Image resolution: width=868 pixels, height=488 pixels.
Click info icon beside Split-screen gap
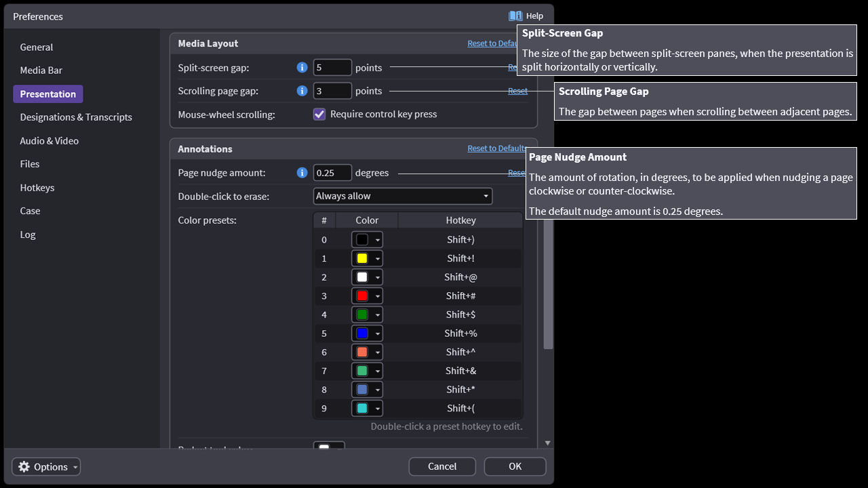coord(302,67)
